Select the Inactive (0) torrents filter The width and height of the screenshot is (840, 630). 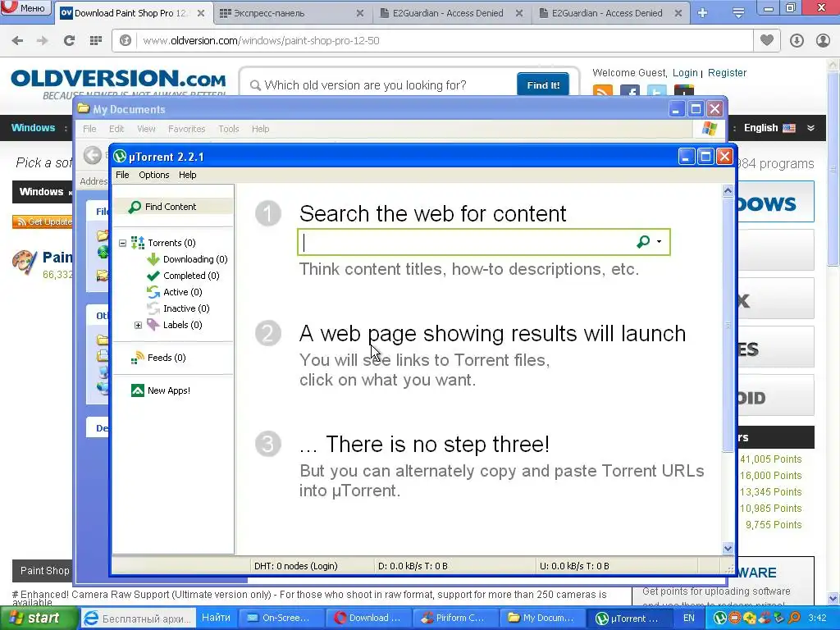click(x=178, y=308)
